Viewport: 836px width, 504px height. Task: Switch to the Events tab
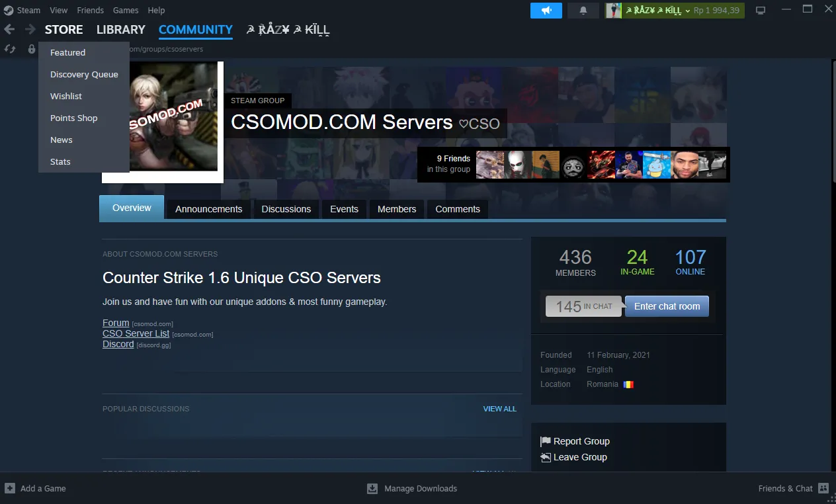click(x=344, y=209)
